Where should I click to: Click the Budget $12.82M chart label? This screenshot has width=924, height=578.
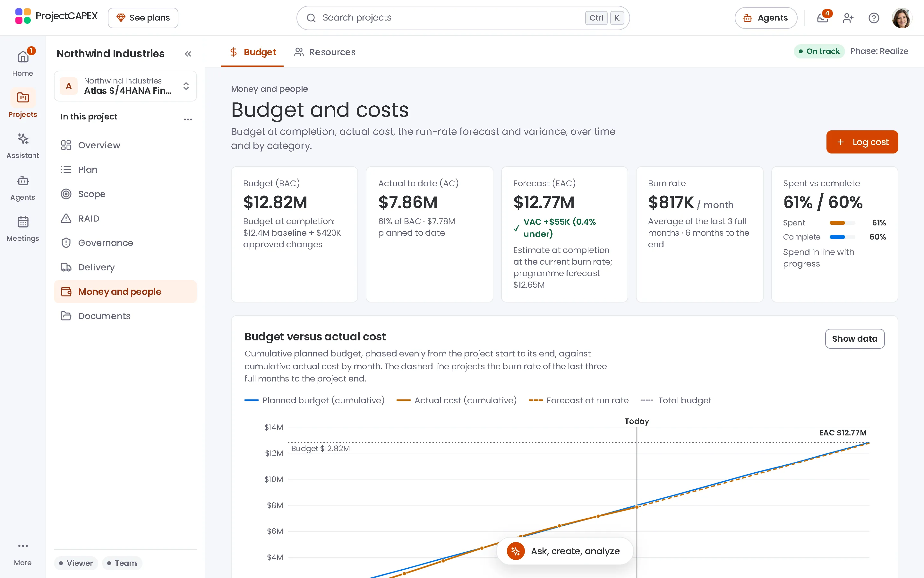tap(320, 448)
